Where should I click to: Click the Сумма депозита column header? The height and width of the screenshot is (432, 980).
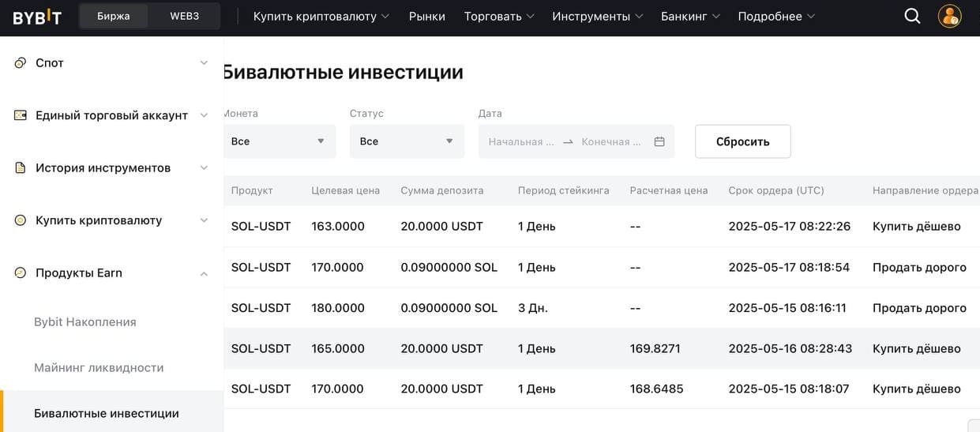tap(442, 190)
